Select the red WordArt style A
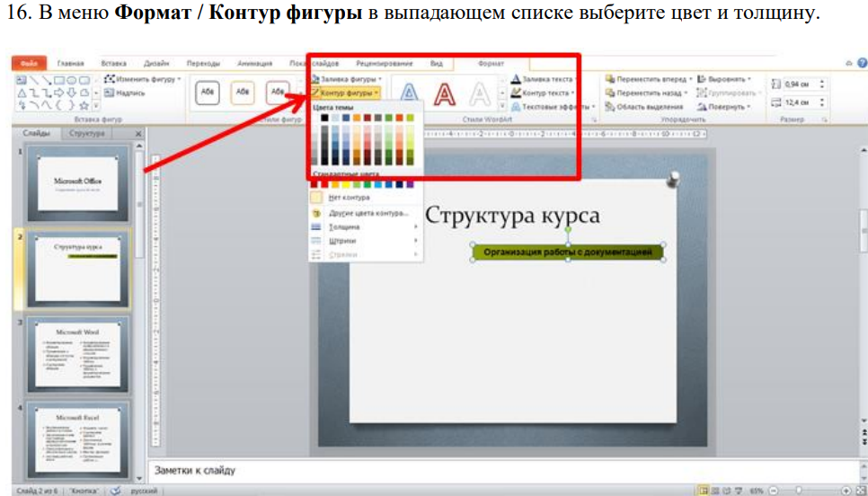This screenshot has width=868, height=496. (445, 93)
